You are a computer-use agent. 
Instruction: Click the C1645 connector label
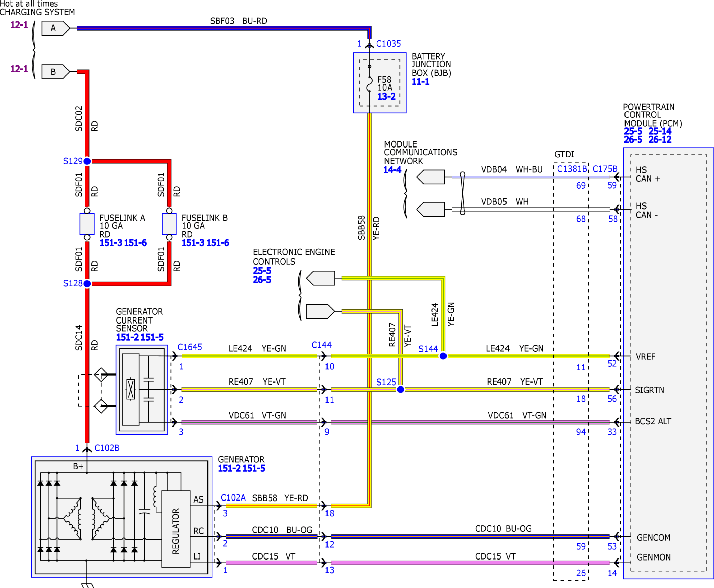click(190, 347)
